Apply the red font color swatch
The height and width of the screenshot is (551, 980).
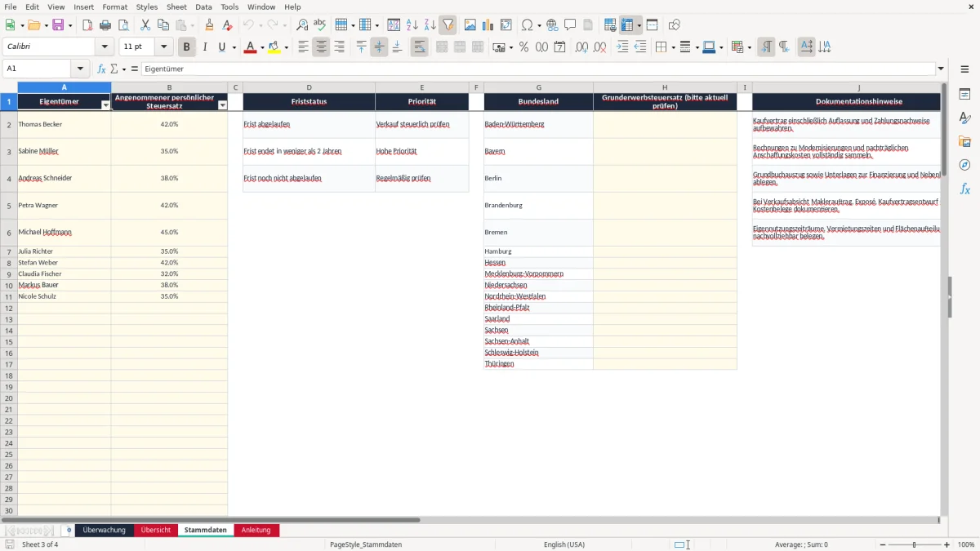tap(250, 47)
